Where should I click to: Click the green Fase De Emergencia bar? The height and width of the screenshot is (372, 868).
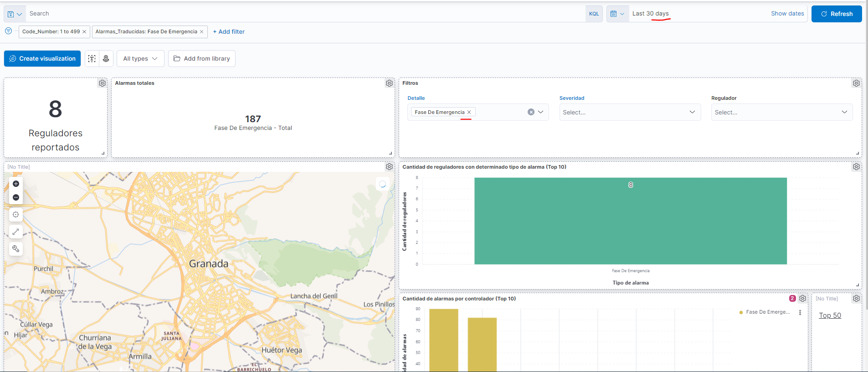(x=631, y=221)
